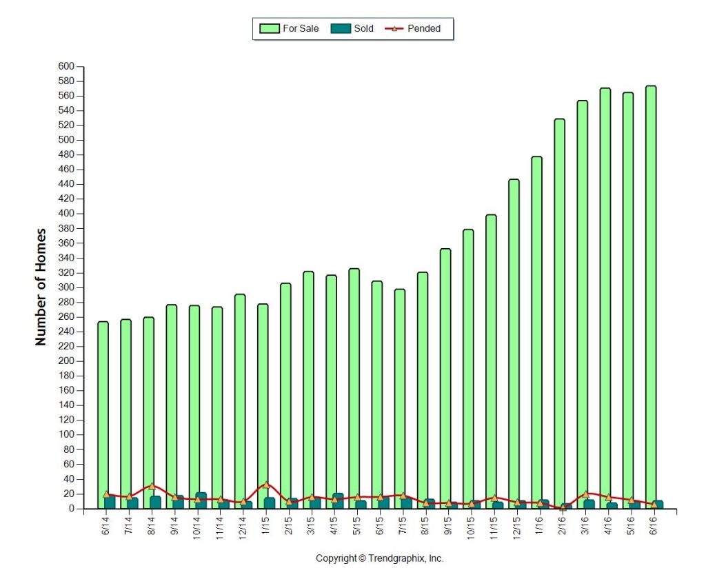
Task: Click the 3/15 For Sale green bar
Action: (308, 390)
